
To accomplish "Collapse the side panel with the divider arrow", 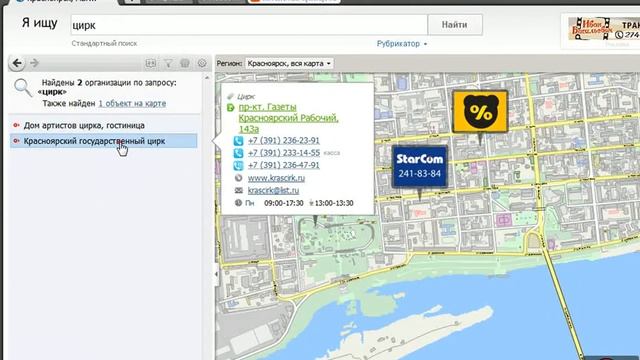I will 216,274.
